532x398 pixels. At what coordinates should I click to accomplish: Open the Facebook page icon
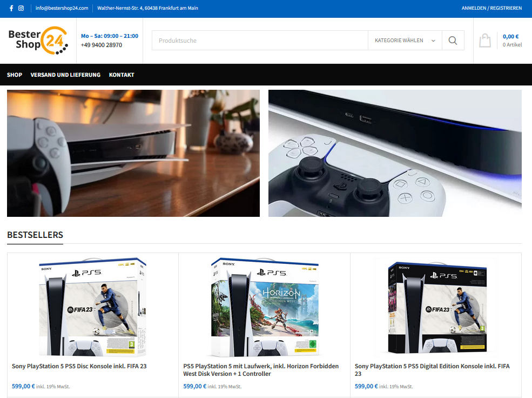coord(11,8)
